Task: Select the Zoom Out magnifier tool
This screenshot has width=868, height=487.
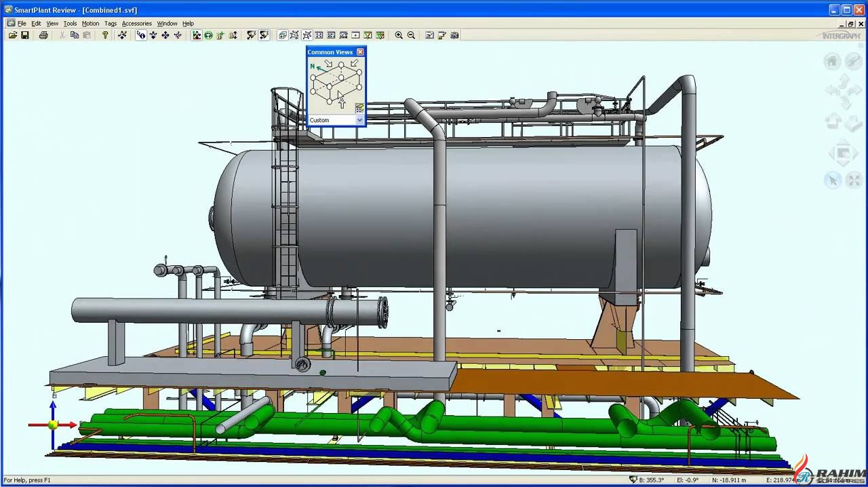Action: pos(412,35)
